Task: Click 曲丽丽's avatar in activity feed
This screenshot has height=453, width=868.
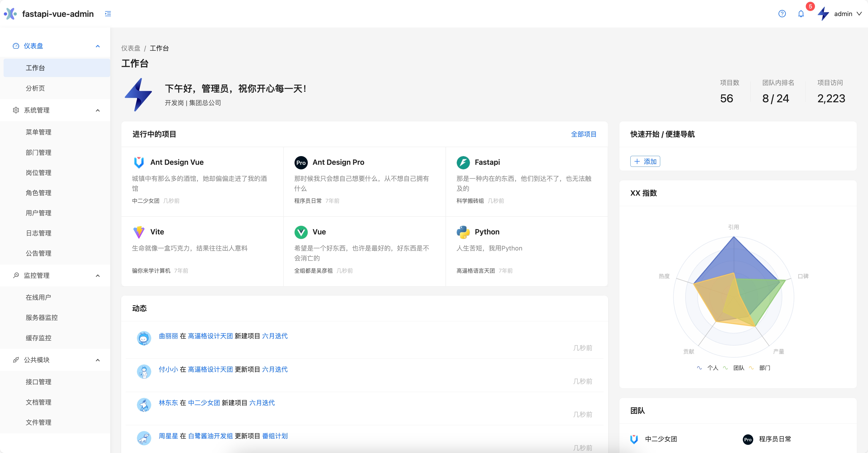Action: (x=144, y=338)
